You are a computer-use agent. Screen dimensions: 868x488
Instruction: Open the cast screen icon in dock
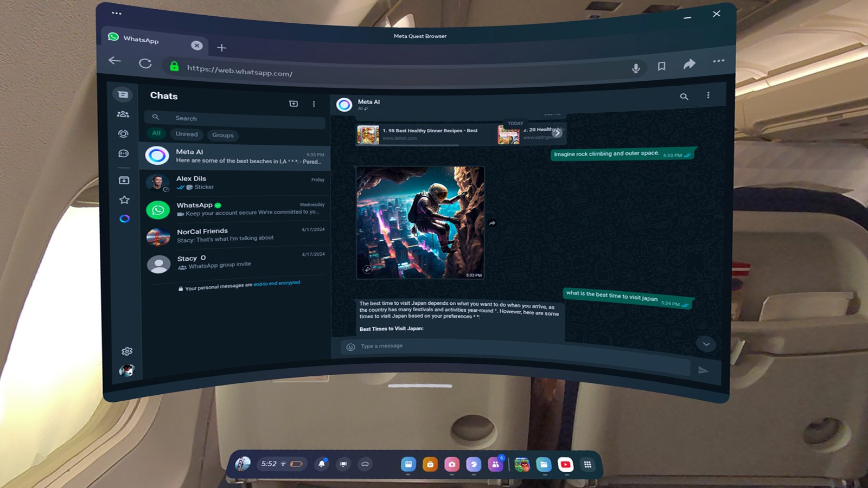coord(343,464)
